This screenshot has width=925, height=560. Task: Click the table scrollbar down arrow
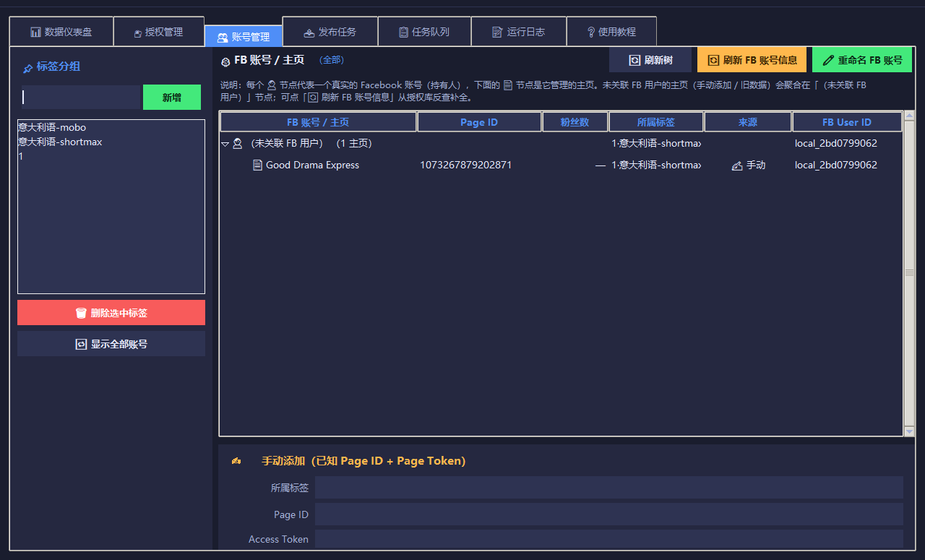(x=909, y=431)
